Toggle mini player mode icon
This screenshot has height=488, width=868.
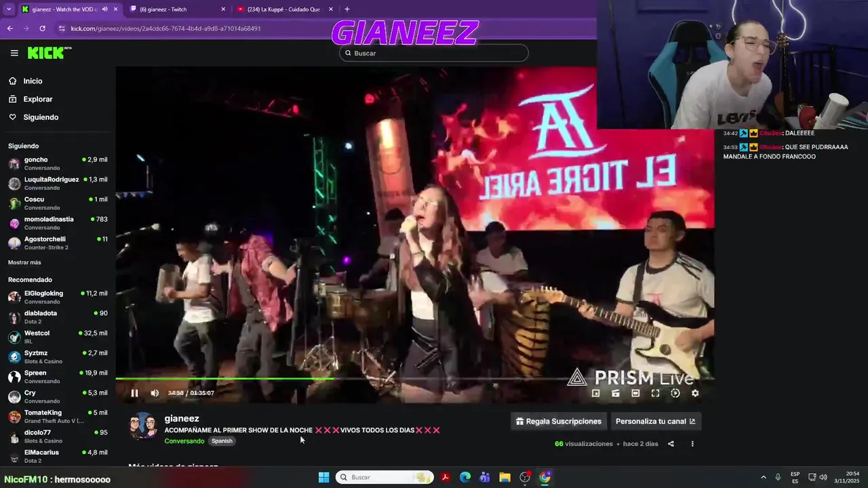pyautogui.click(x=596, y=393)
